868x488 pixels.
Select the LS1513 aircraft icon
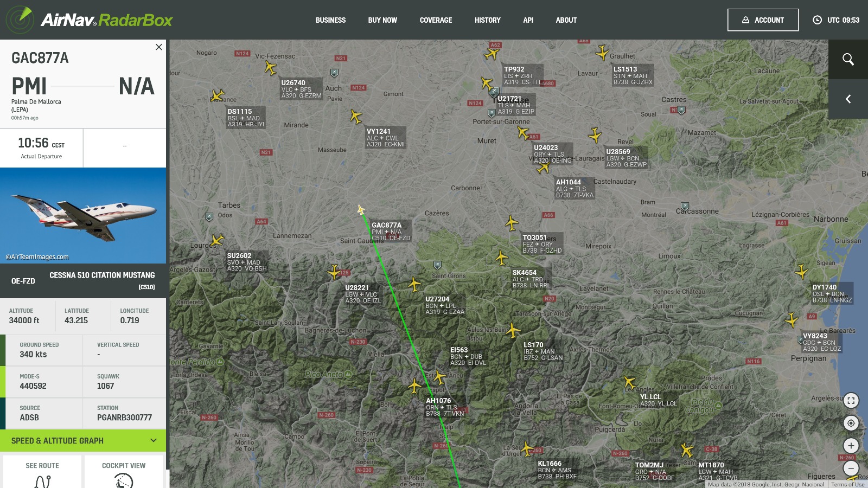click(x=602, y=53)
